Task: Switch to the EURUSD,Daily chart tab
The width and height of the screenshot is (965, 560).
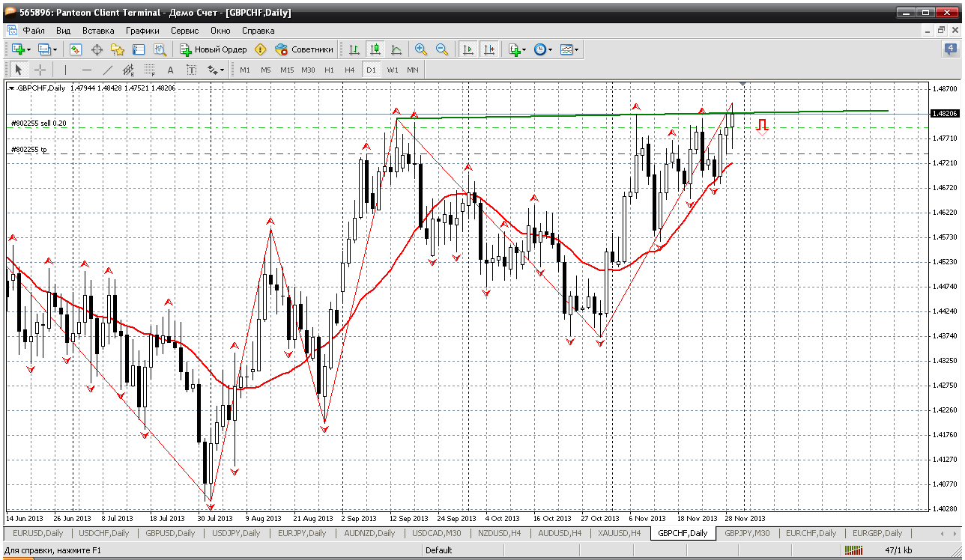Action: tap(39, 533)
